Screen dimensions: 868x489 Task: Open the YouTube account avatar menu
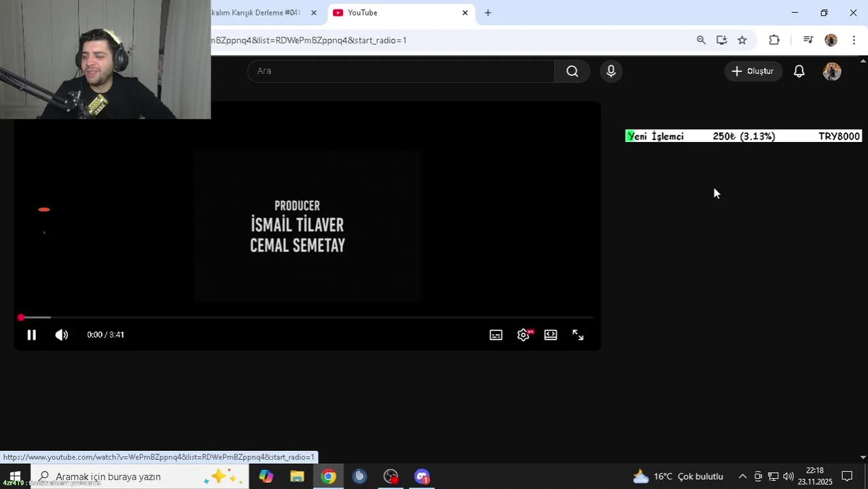pos(832,71)
